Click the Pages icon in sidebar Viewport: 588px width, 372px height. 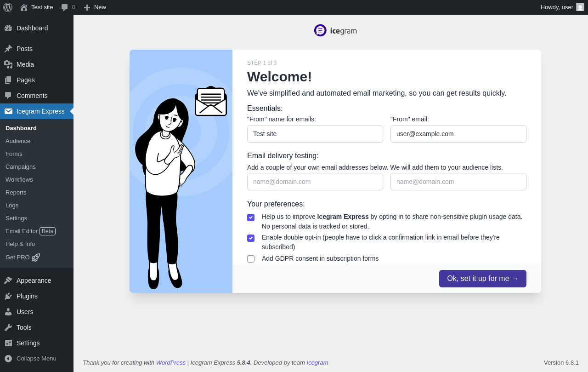[8, 80]
